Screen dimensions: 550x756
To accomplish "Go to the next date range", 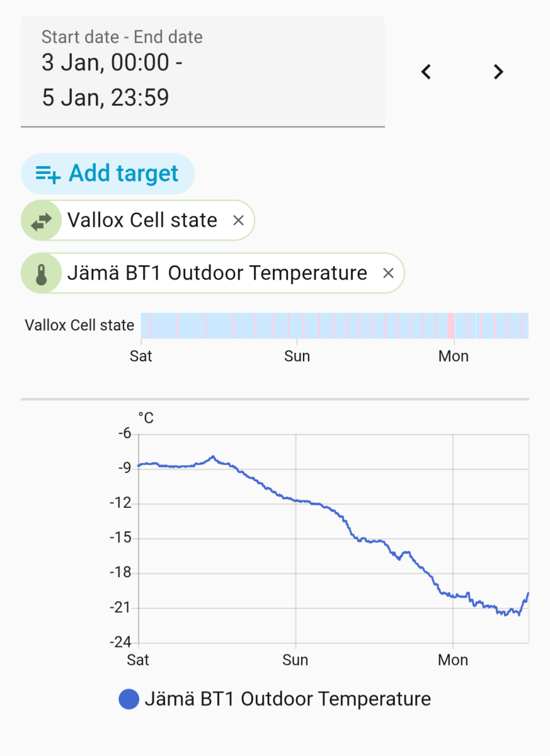I will coord(498,72).
